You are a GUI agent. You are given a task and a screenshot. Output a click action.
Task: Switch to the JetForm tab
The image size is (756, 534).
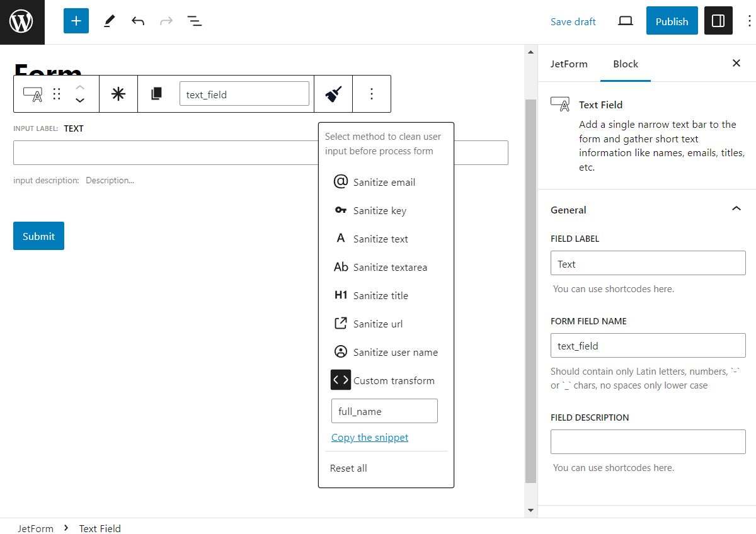569,64
